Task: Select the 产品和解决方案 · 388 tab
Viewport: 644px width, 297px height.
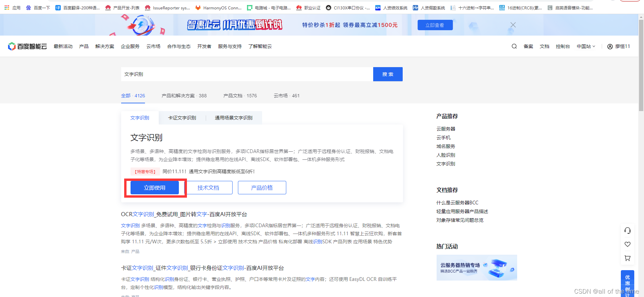Action: tap(184, 96)
